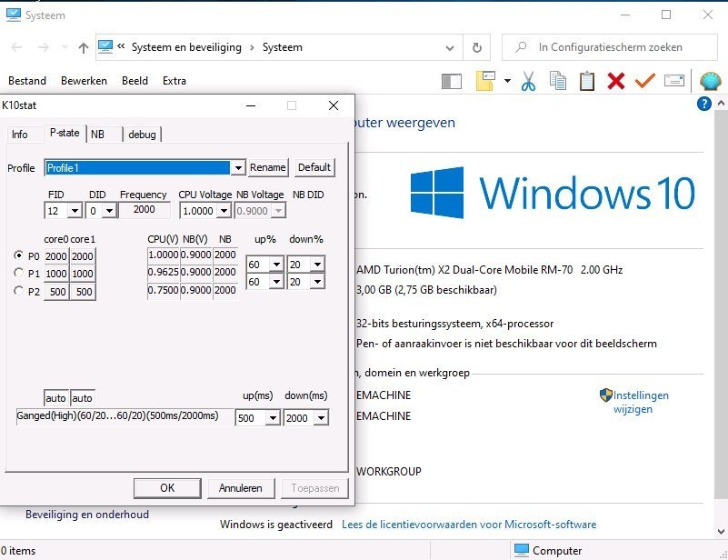Image resolution: width=728 pixels, height=560 pixels.
Task: Open the P1 down% dropdown
Action: 317,282
